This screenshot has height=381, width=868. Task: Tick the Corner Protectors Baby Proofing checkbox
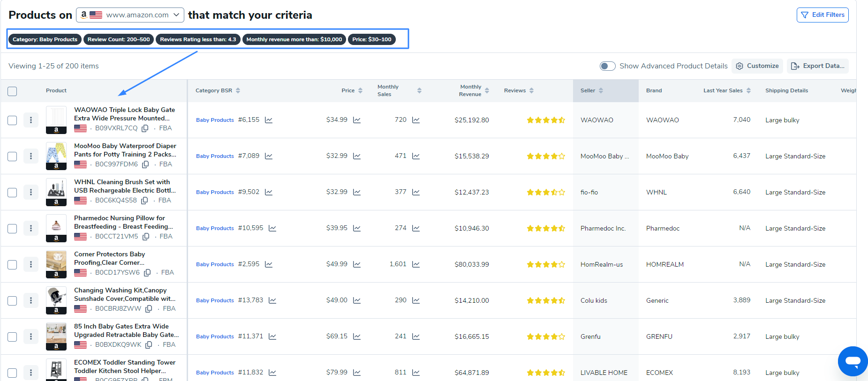coord(12,265)
